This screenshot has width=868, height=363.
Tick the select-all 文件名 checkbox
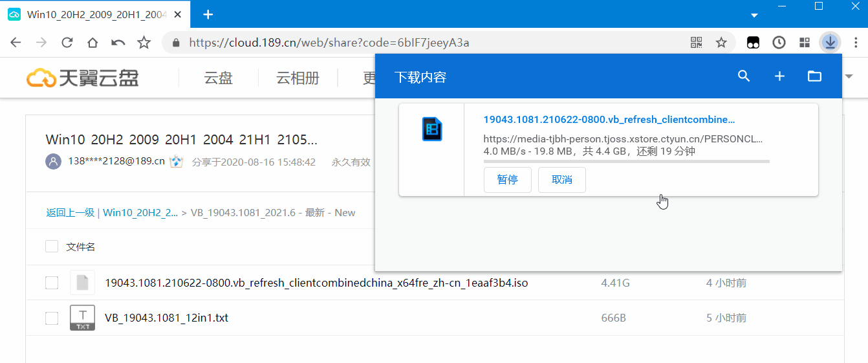click(x=52, y=247)
